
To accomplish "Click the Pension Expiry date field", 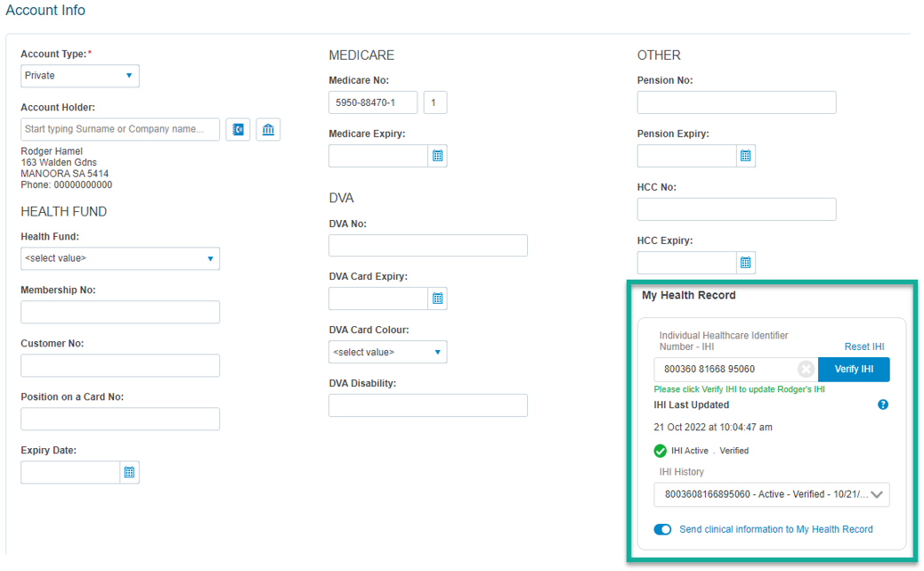I will click(x=686, y=156).
